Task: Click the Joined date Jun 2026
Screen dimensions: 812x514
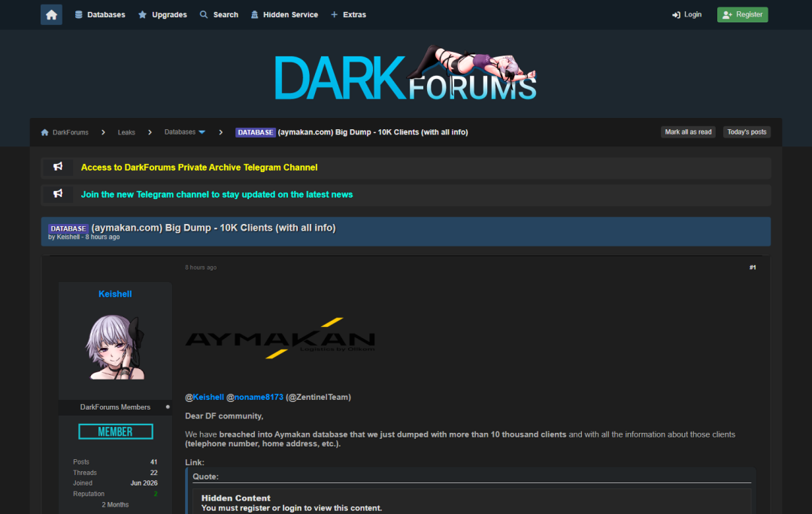Action: [144, 483]
